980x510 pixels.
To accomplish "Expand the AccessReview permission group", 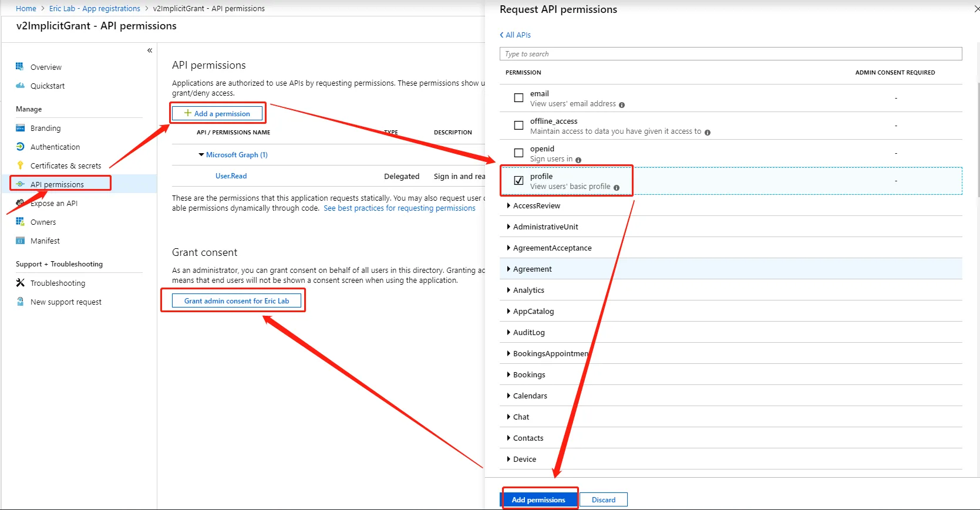I will point(508,205).
